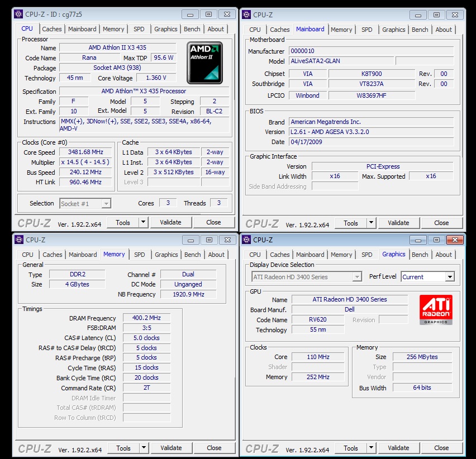476x459 pixels.
Task: Open Tools dropdown arrow in CPU window
Action: coord(143,222)
